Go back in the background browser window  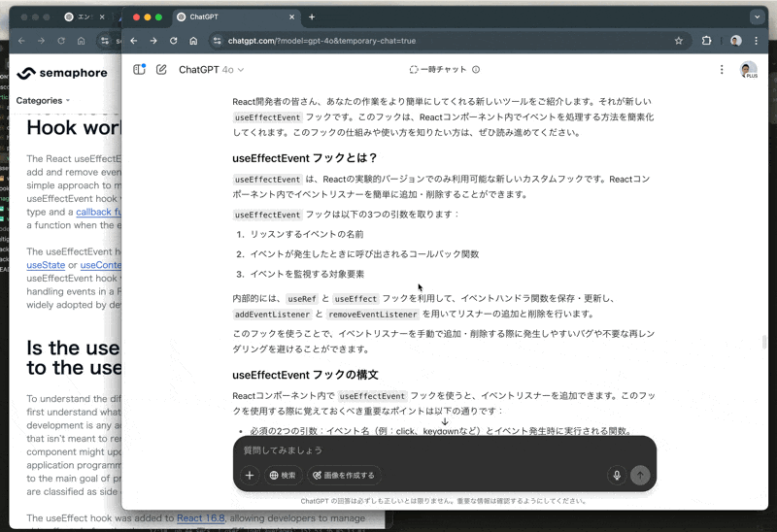(x=21, y=41)
